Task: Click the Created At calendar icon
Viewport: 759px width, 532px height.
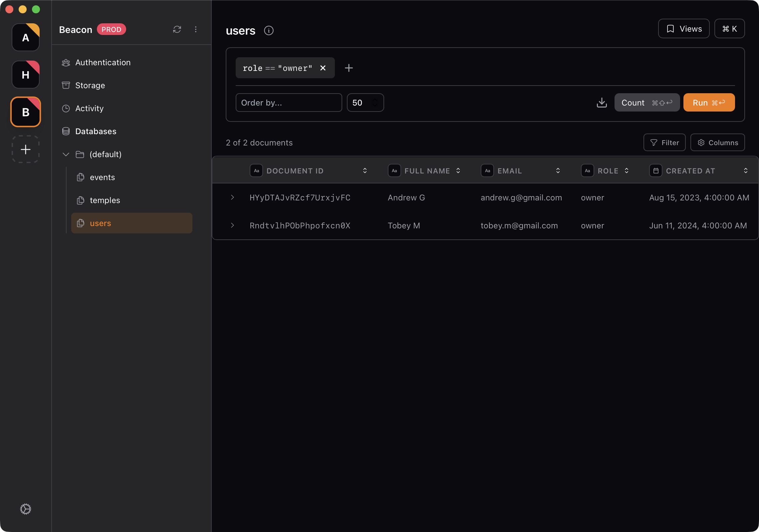Action: (656, 170)
